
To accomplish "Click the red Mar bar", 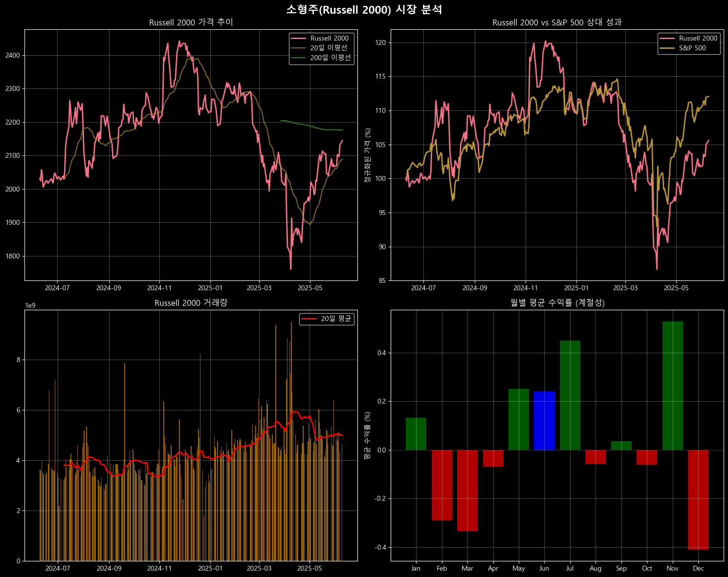I will [467, 490].
